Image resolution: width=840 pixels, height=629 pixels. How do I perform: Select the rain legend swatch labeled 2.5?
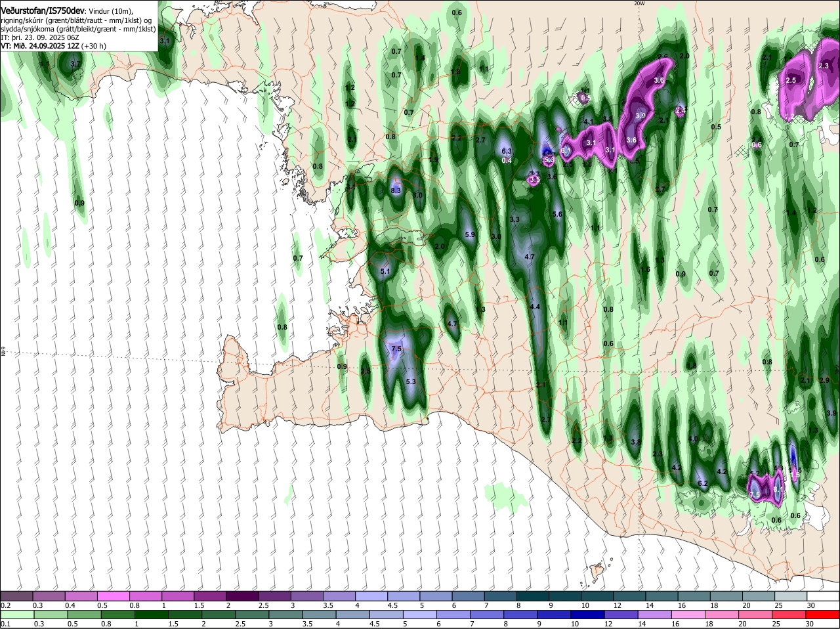pos(253,615)
